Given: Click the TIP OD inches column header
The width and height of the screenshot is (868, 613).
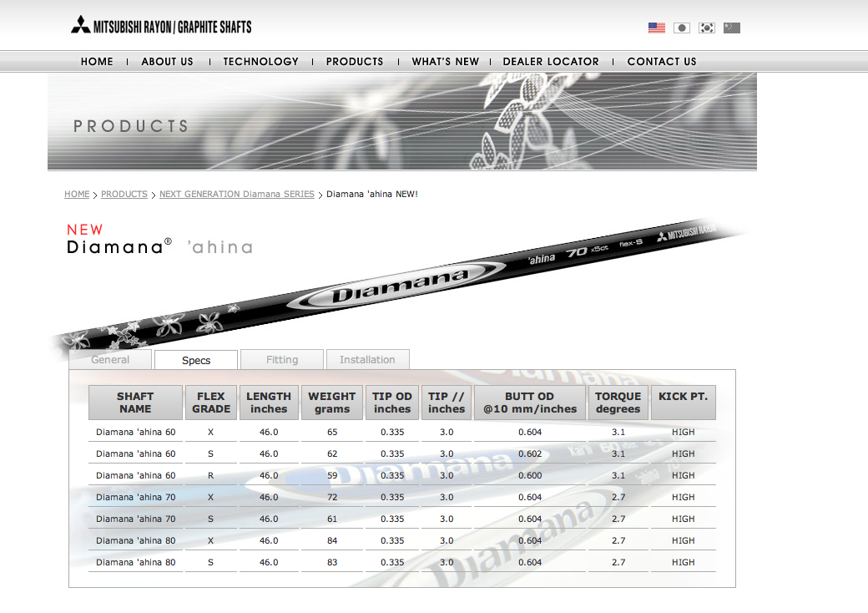Looking at the screenshot, I should pos(392,403).
